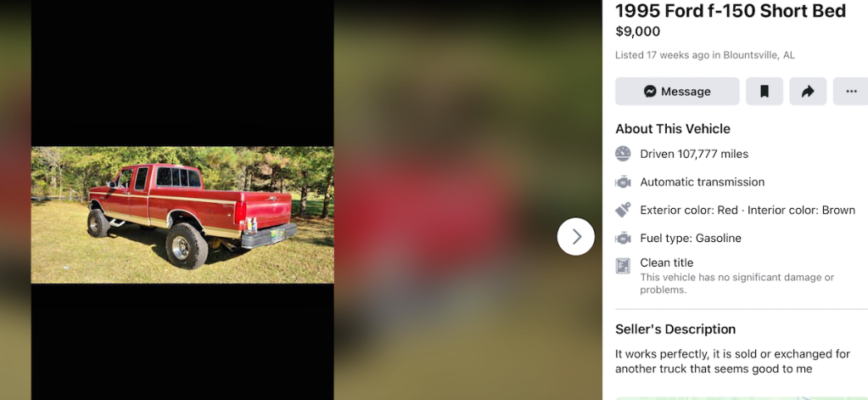This screenshot has height=400, width=868.
Task: Click the $9,000 price text
Action: point(638,31)
